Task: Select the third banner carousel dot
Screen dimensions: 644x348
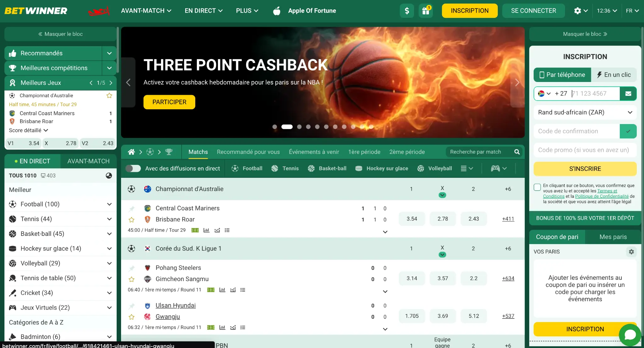Action: point(299,127)
